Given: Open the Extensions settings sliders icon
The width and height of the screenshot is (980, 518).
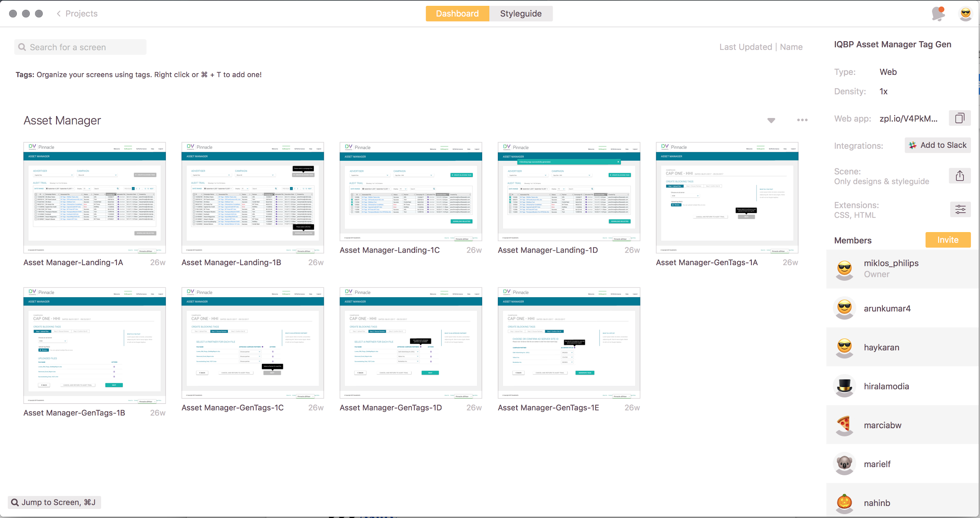Looking at the screenshot, I should 960,209.
